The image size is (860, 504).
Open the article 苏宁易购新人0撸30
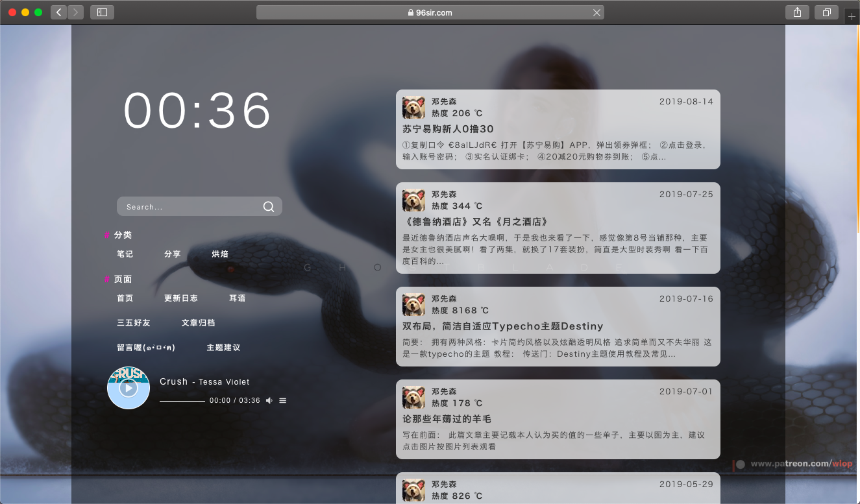(449, 128)
